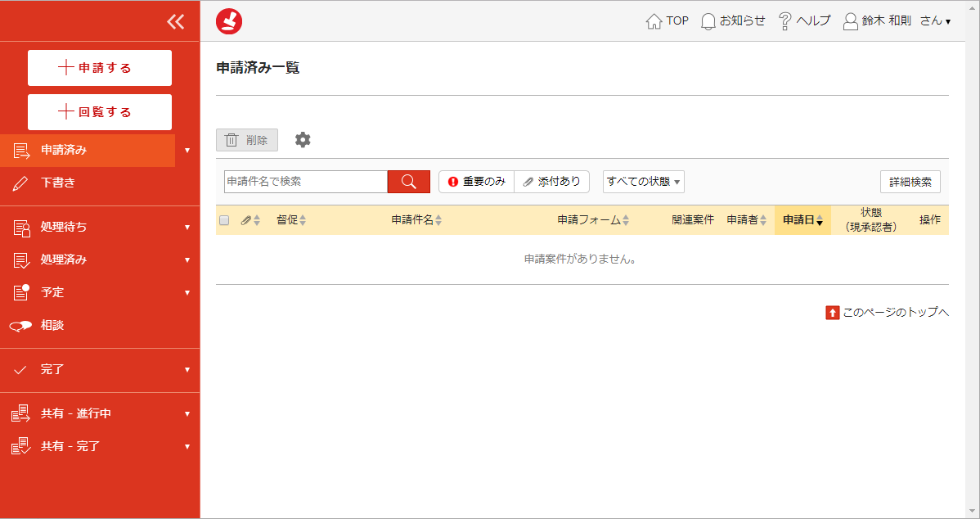This screenshot has width=980, height=519.
Task: Open user menu 鈴木 和則 さん
Action: pos(897,21)
